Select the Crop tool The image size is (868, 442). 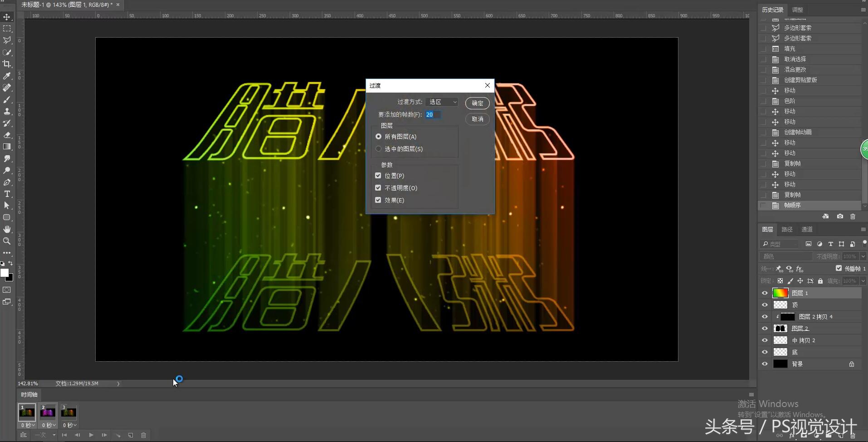click(x=7, y=64)
